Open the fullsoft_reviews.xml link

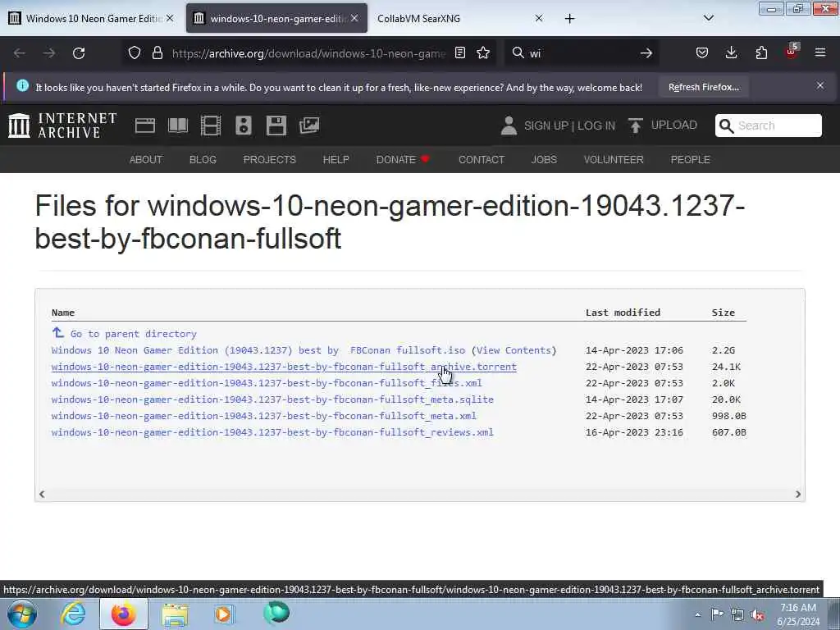[x=272, y=432]
